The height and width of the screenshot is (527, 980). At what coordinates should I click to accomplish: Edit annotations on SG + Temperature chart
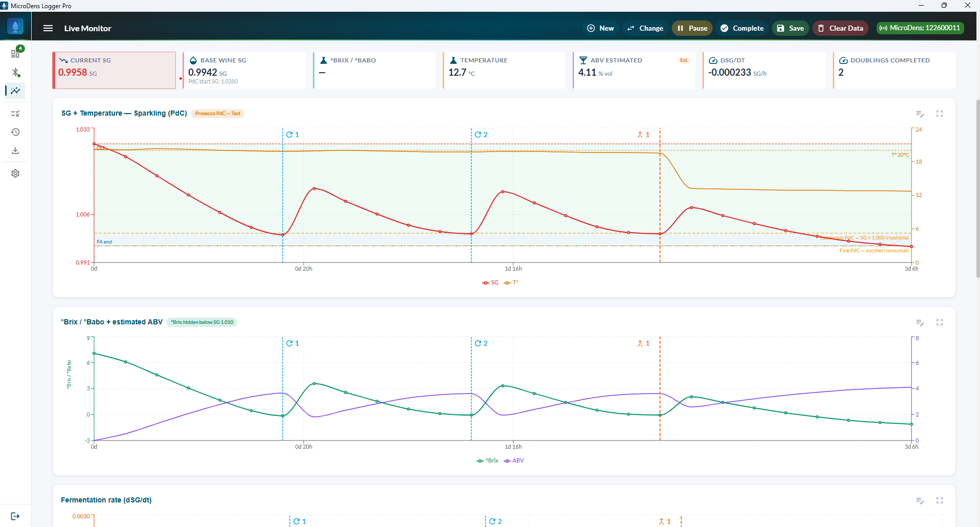[920, 114]
